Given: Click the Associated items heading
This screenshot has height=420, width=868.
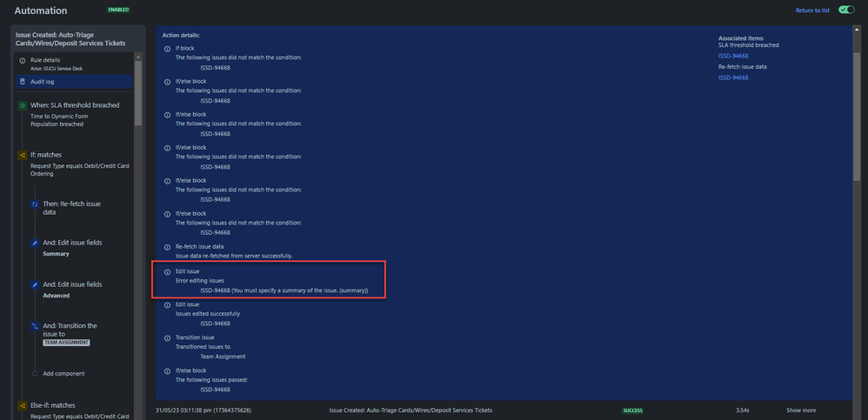Looking at the screenshot, I should pos(741,38).
